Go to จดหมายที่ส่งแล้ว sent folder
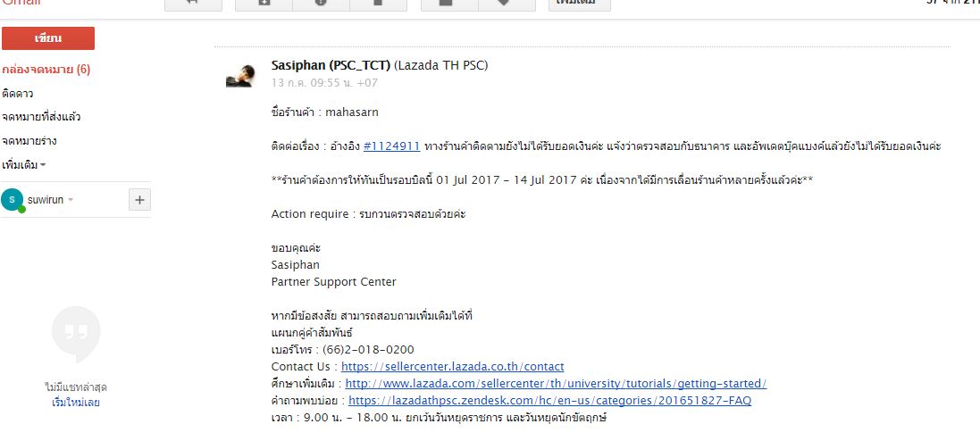Viewport: 980px width, 441px height. [x=42, y=117]
